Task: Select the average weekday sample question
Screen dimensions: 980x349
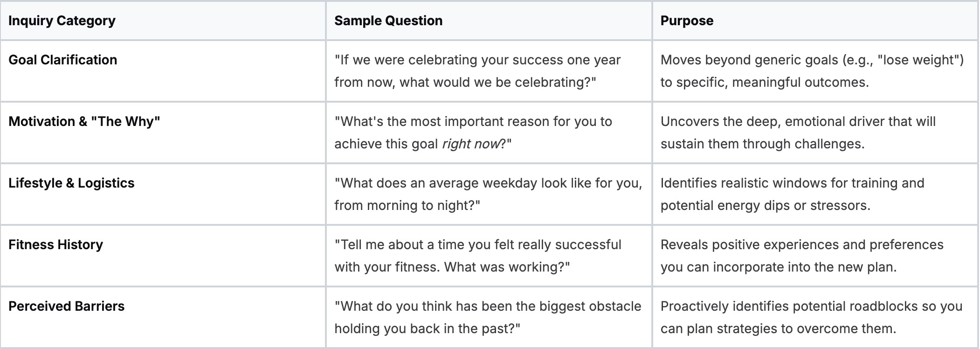Action: [488, 194]
